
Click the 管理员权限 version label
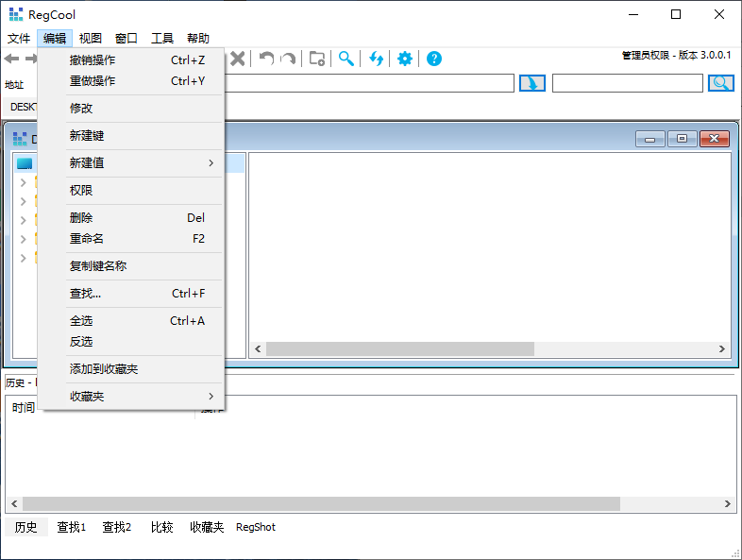[x=676, y=55]
